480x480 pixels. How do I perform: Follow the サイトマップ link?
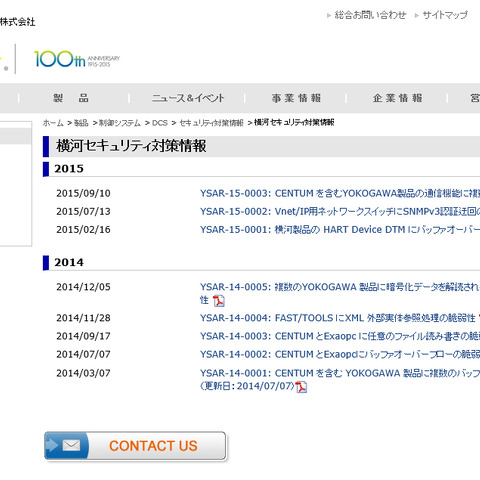[445, 15]
